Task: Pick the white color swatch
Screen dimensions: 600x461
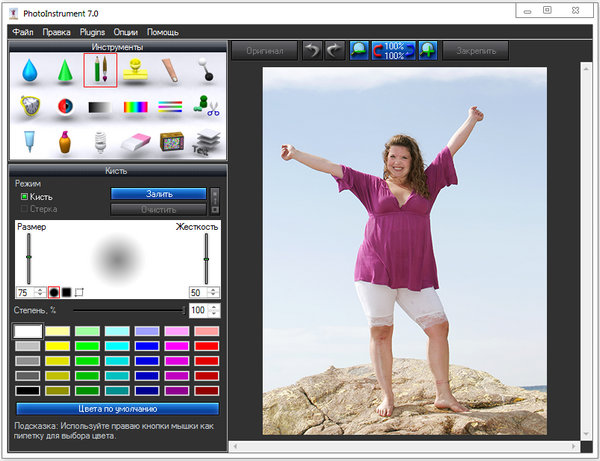Action: [28, 331]
